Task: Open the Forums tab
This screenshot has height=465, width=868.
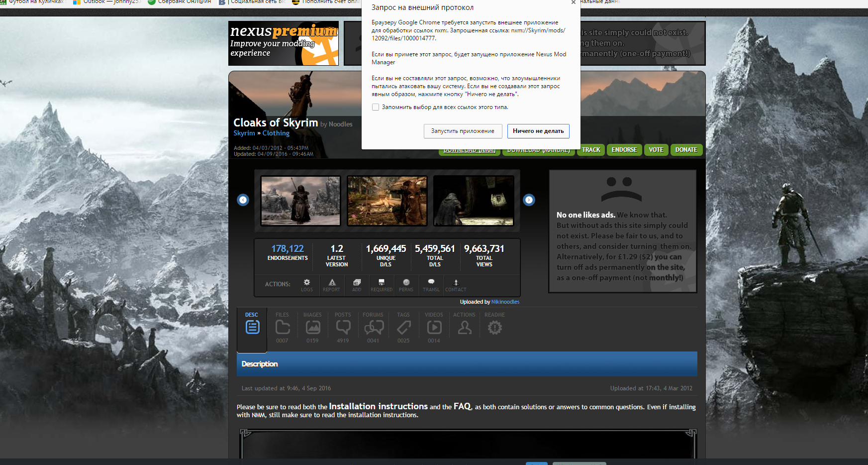Action: coord(373,328)
